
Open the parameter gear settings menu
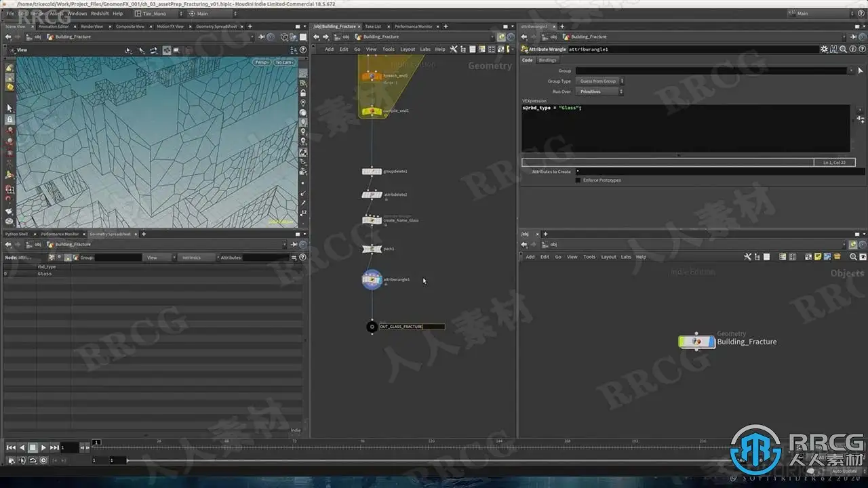pos(824,49)
